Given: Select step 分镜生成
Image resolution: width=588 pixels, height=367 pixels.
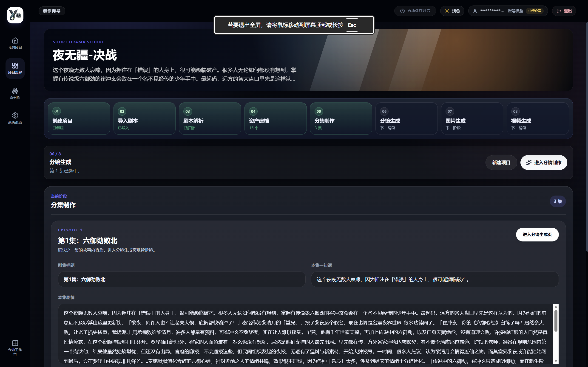Looking at the screenshot, I should 406,118.
